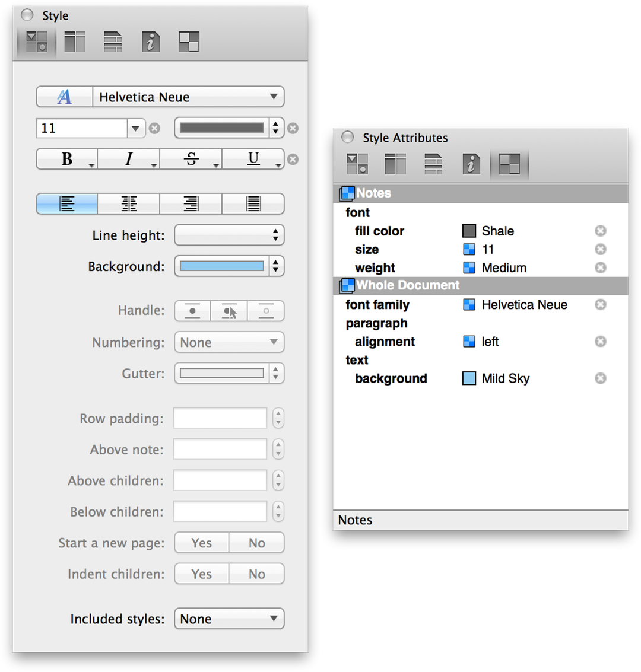Remove the fill color Shale attribute

pos(600,231)
